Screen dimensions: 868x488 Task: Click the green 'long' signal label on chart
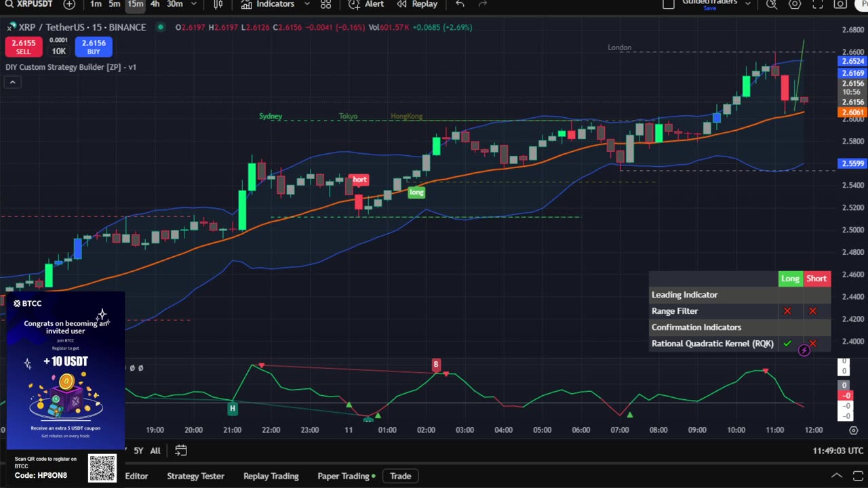click(x=416, y=192)
